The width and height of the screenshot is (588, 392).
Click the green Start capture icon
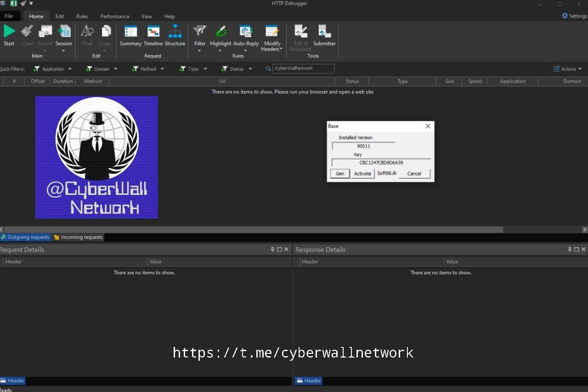point(9,31)
